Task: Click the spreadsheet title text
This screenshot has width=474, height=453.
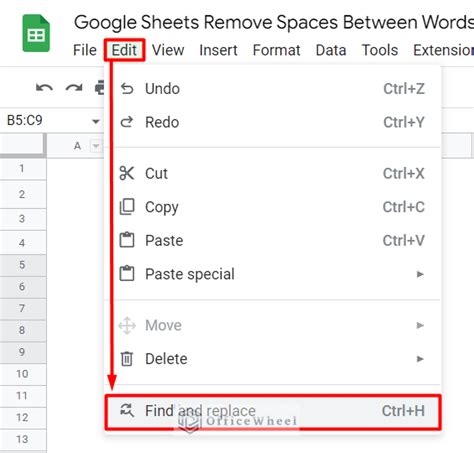Action: (x=274, y=23)
